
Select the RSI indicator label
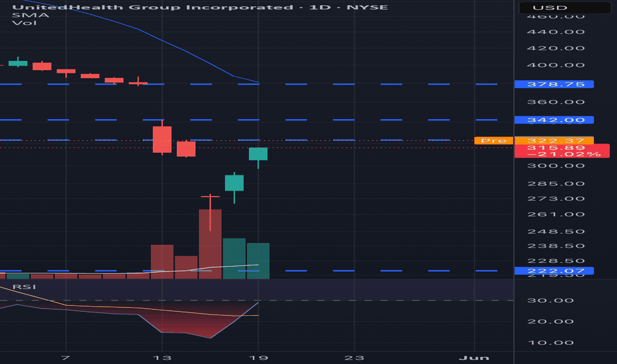(24, 287)
